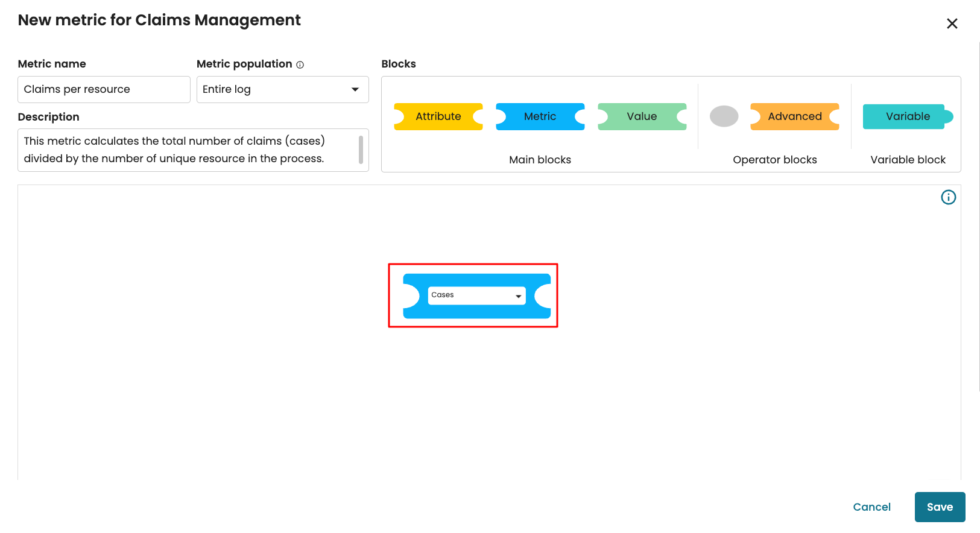
Task: Close the New metric dialog
Action: (952, 24)
